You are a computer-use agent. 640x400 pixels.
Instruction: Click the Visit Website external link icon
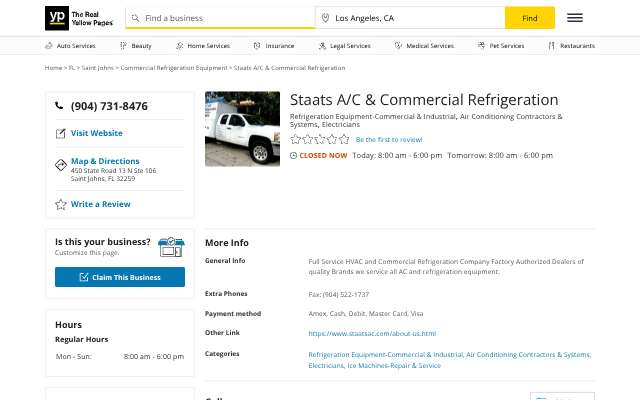coord(60,133)
